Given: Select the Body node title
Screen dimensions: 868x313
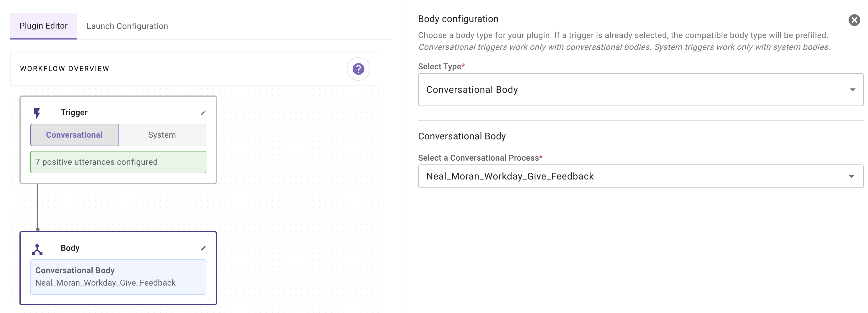Looking at the screenshot, I should (70, 248).
